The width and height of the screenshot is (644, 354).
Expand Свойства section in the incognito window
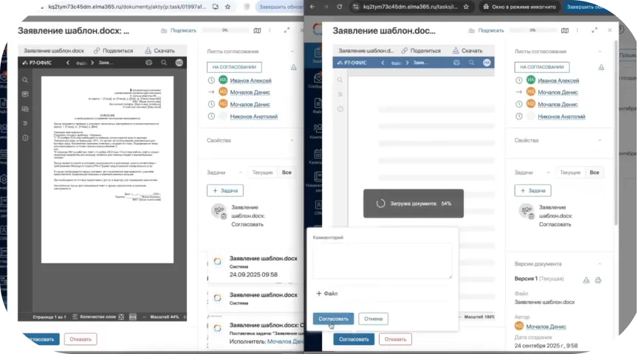603,140
